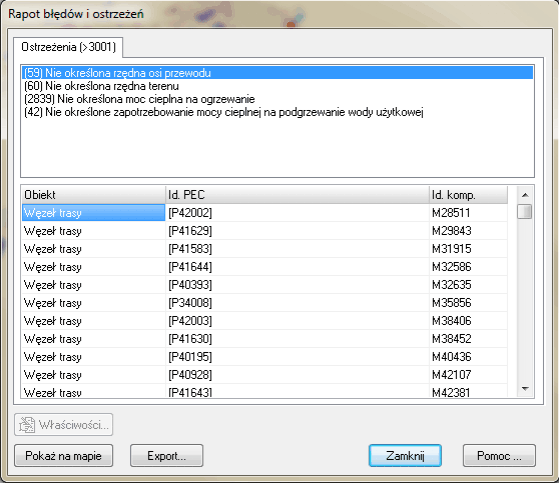Screen dimensions: 559x483
Task: Select warning (60) Nie określona rzędna terenu
Action: 277,86
